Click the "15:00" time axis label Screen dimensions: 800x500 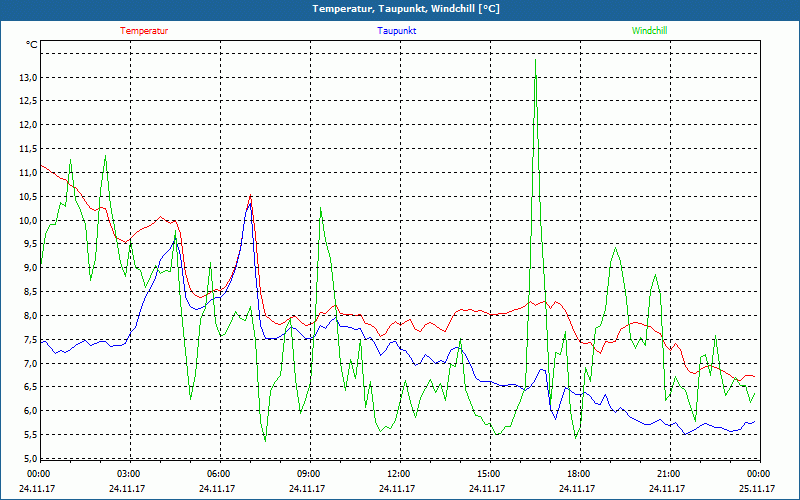click(x=487, y=474)
